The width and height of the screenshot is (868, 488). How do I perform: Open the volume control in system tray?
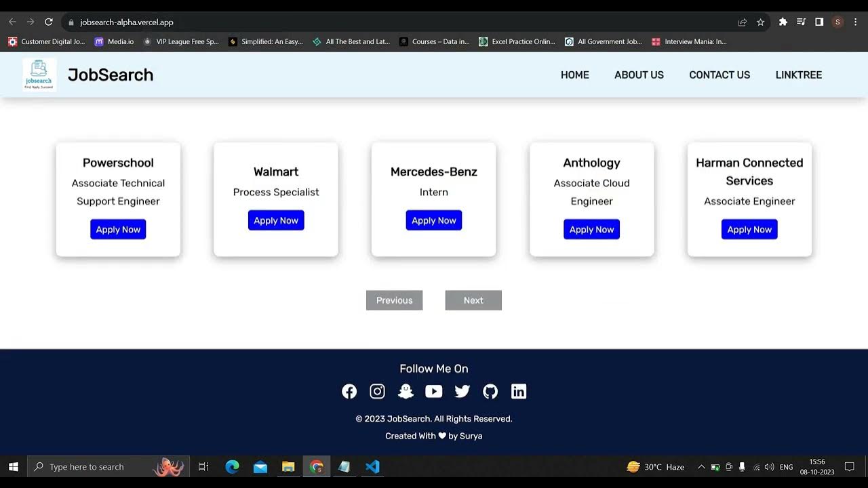[769, 467]
